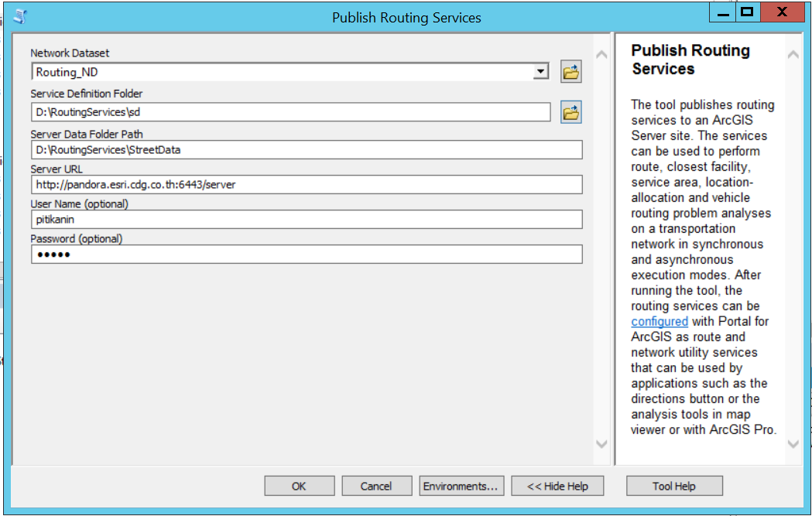Click parameter pane scroll up arrow
The width and height of the screenshot is (812, 516).
point(601,54)
